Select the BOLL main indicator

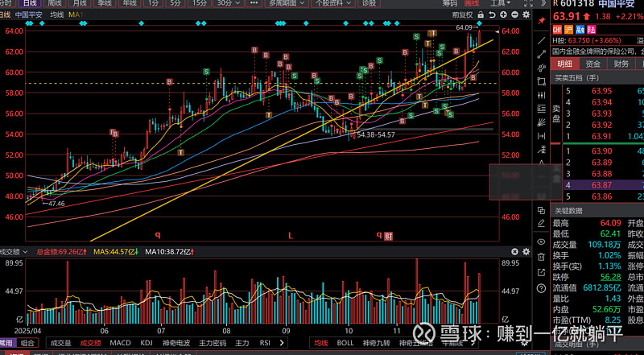[x=345, y=343]
